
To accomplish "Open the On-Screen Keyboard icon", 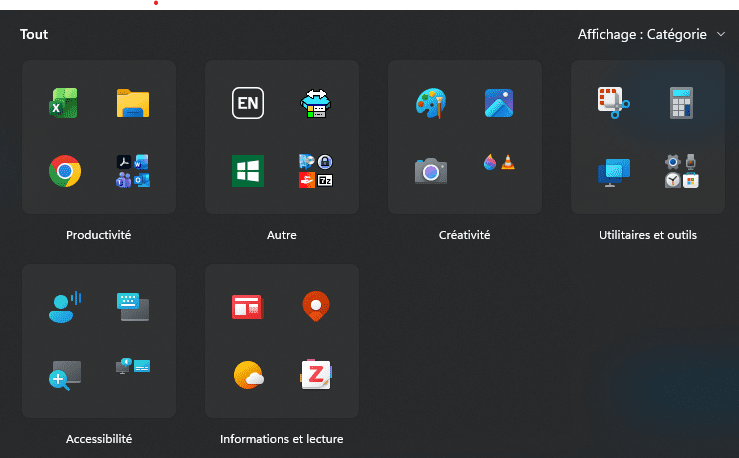I will tap(133, 307).
